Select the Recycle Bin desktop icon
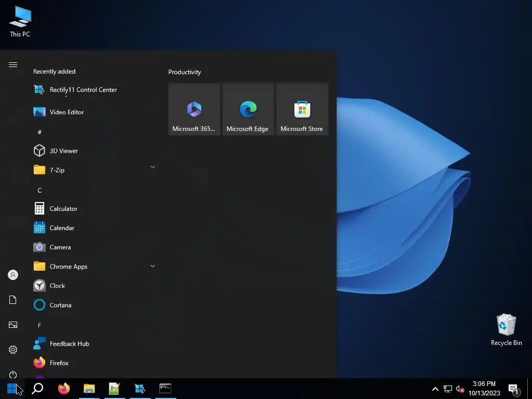 pyautogui.click(x=506, y=330)
